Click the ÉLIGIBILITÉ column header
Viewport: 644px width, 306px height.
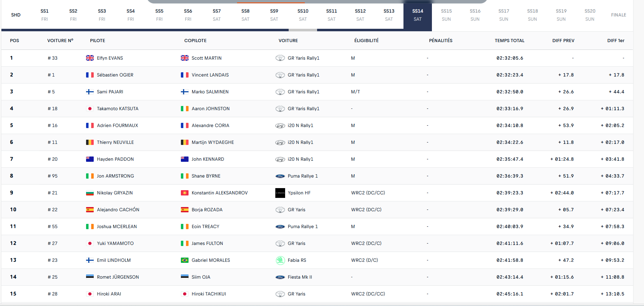[367, 41]
